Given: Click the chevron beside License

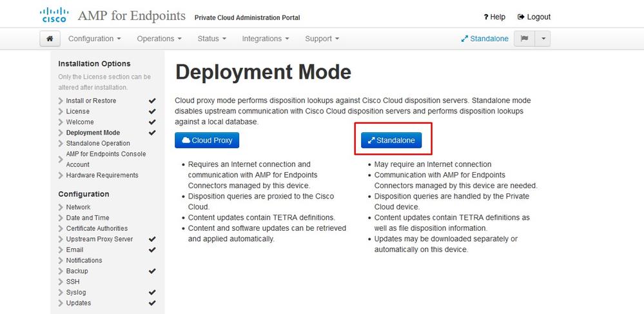Looking at the screenshot, I should click(x=61, y=112).
